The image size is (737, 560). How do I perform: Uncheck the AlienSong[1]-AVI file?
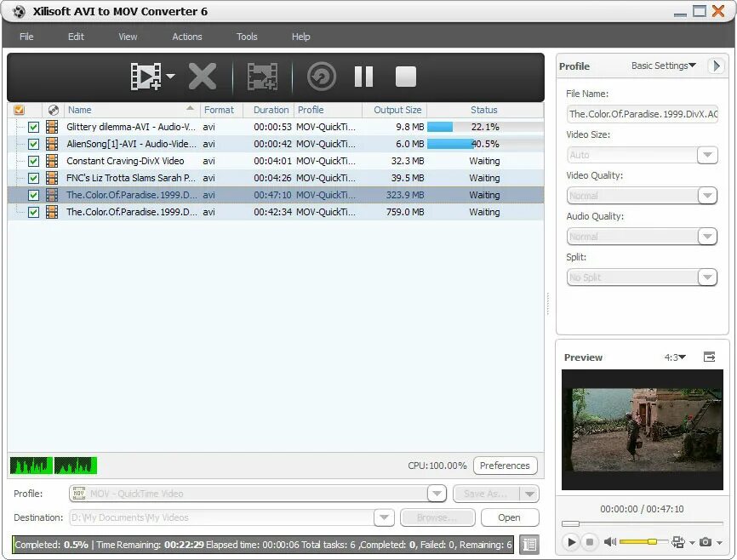click(x=33, y=144)
